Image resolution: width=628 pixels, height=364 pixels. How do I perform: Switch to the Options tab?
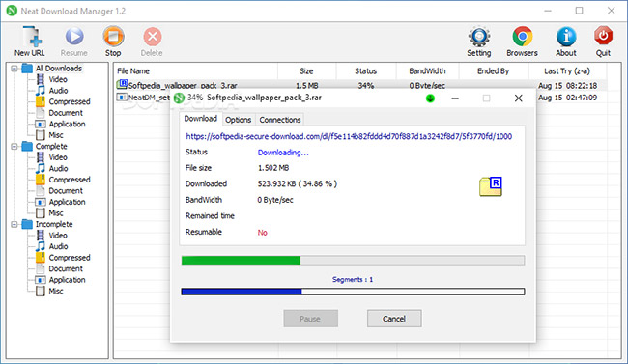[x=238, y=120]
